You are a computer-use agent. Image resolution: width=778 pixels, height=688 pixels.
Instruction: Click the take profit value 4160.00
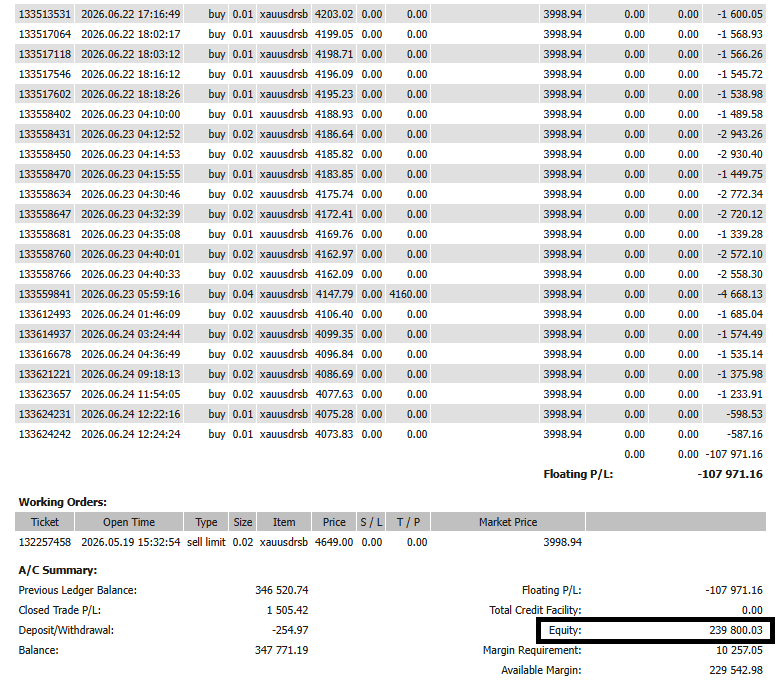[x=408, y=294]
